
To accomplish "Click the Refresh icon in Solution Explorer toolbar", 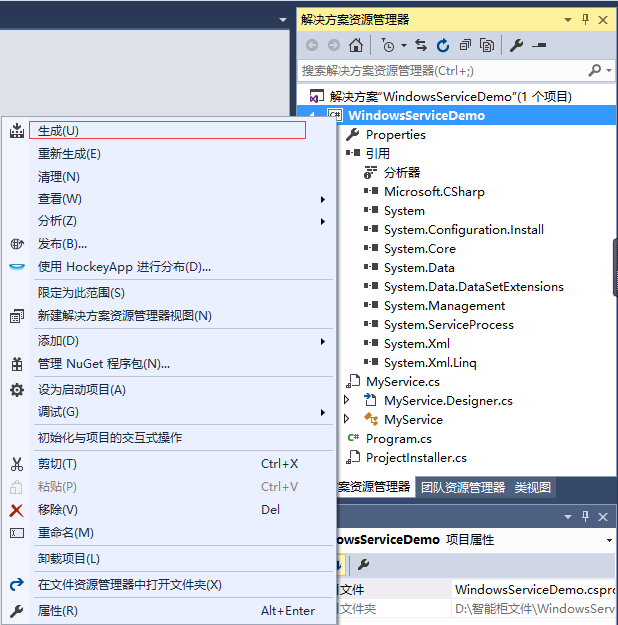I will (442, 45).
